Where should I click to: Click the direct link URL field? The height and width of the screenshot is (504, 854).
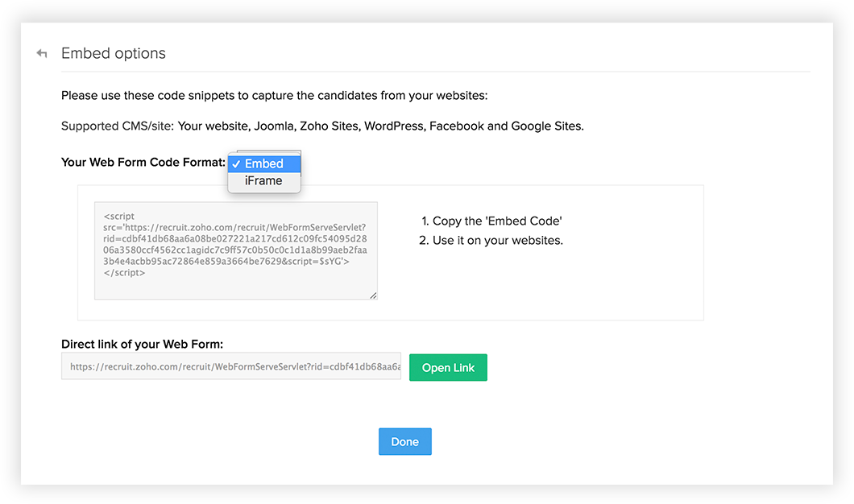coord(231,367)
